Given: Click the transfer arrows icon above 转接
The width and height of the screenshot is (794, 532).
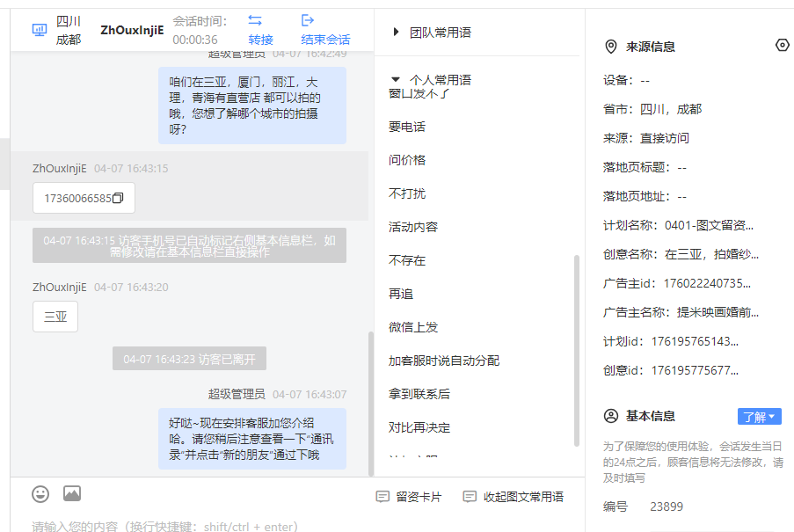Looking at the screenshot, I should click(255, 20).
